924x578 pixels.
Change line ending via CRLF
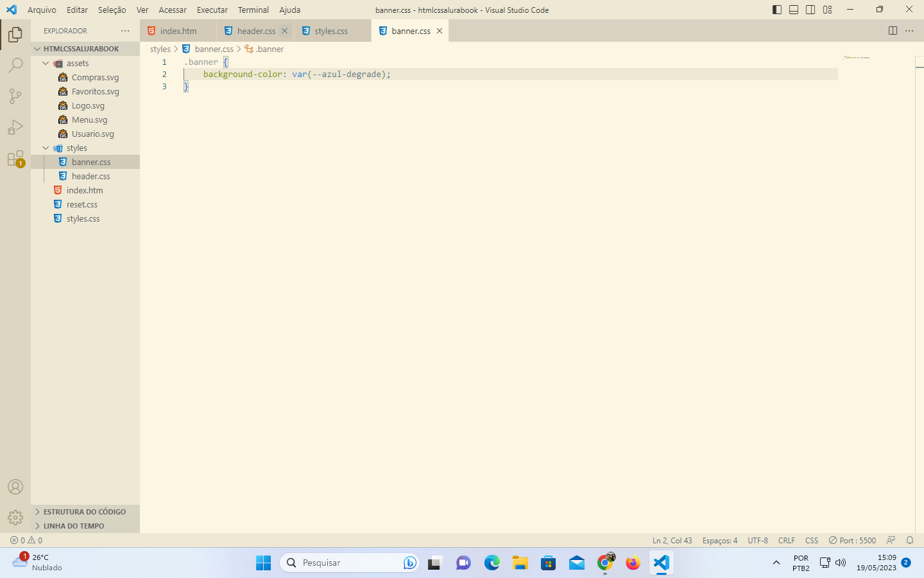tap(787, 540)
